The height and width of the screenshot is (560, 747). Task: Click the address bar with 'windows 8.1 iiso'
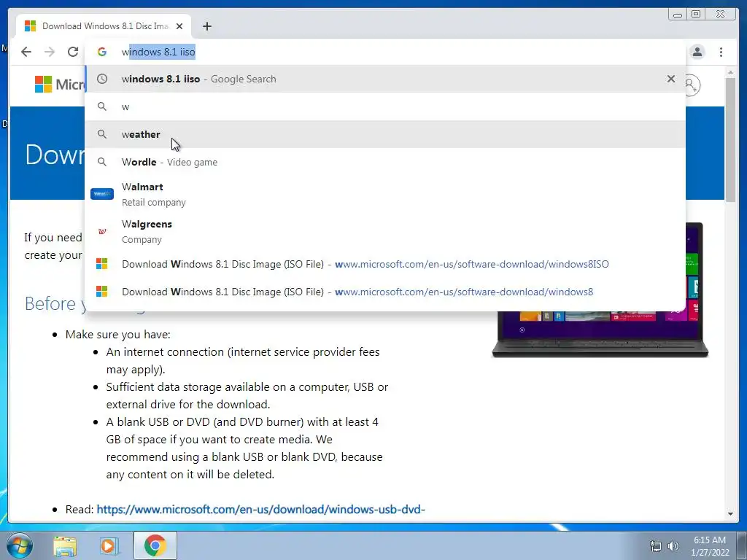385,52
